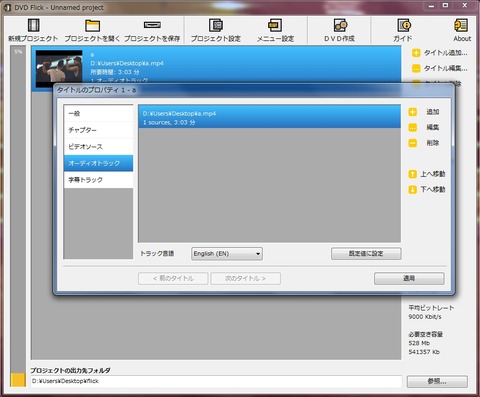
Task: Select the ビデオソース (Video sources) tab
Action: [x=98, y=147]
